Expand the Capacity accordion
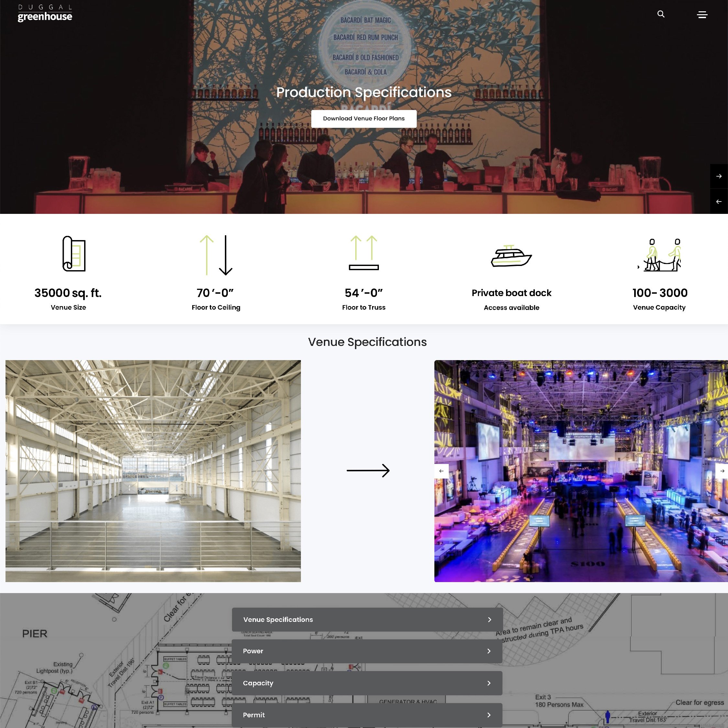Screen dimensions: 728x728 [367, 683]
